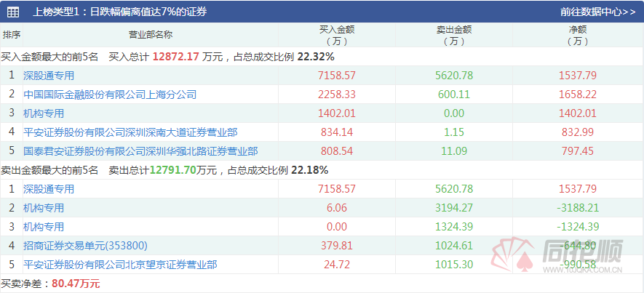Select the 营业部名称 column header
644x293 pixels.
pos(151,35)
